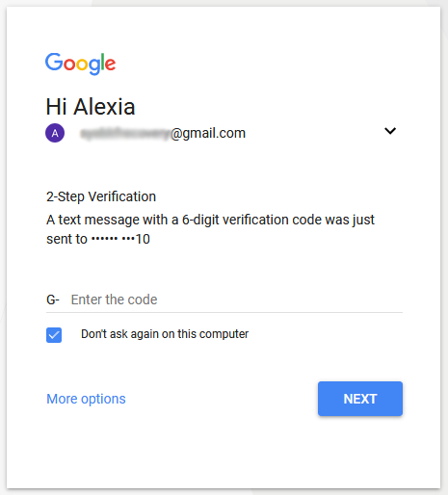Click the text message description paragraph
This screenshot has width=448, height=495.
[211, 229]
